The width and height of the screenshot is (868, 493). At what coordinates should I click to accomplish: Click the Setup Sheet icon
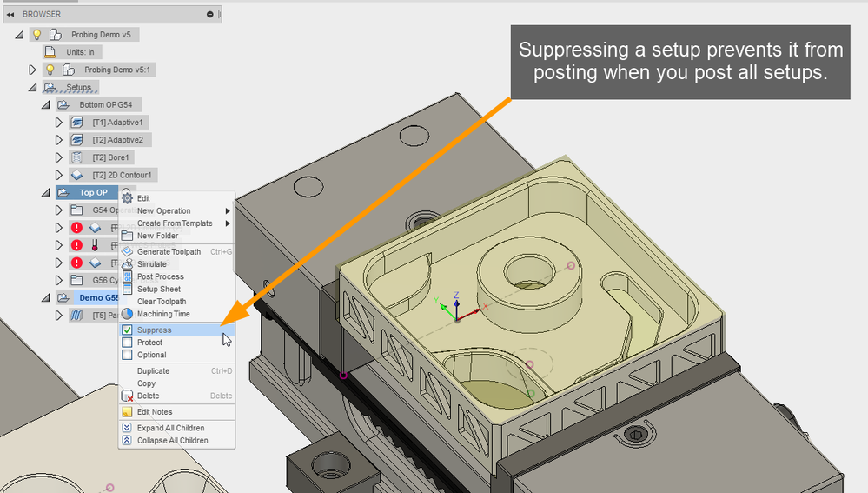(x=128, y=289)
